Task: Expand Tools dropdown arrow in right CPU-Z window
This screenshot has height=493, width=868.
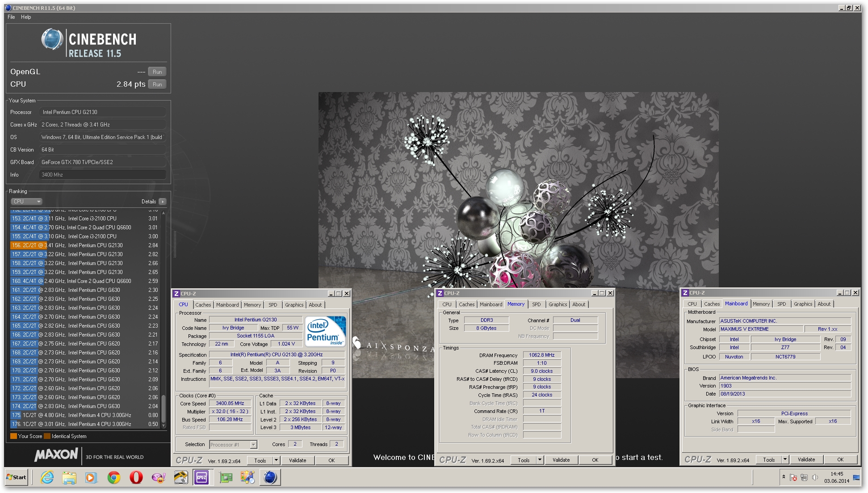Action: tap(785, 459)
